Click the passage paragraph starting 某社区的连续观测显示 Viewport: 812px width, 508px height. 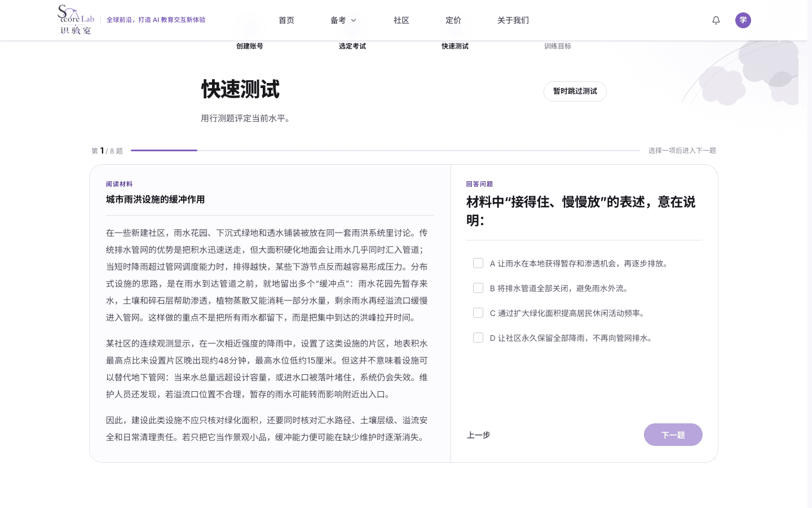(267, 369)
